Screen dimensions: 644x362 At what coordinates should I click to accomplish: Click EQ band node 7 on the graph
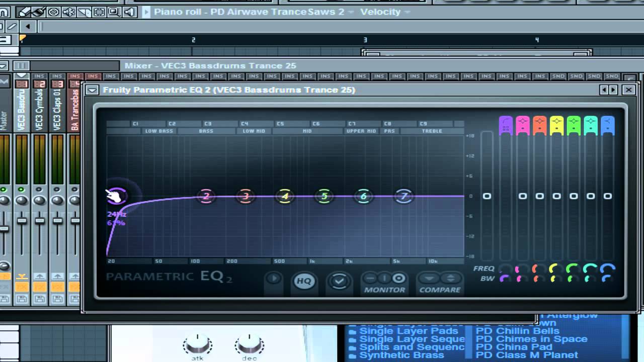404,196
